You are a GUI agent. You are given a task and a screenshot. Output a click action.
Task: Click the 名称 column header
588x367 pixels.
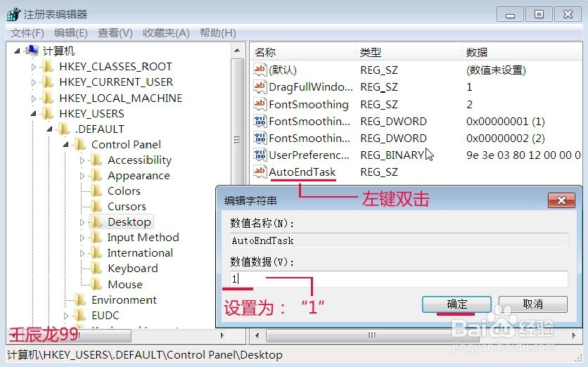tap(302, 52)
